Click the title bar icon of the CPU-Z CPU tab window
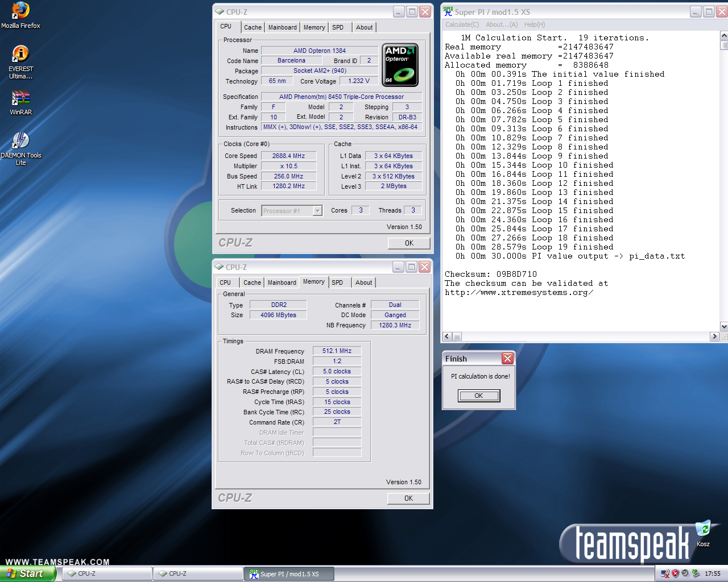The image size is (728, 582). coord(220,12)
